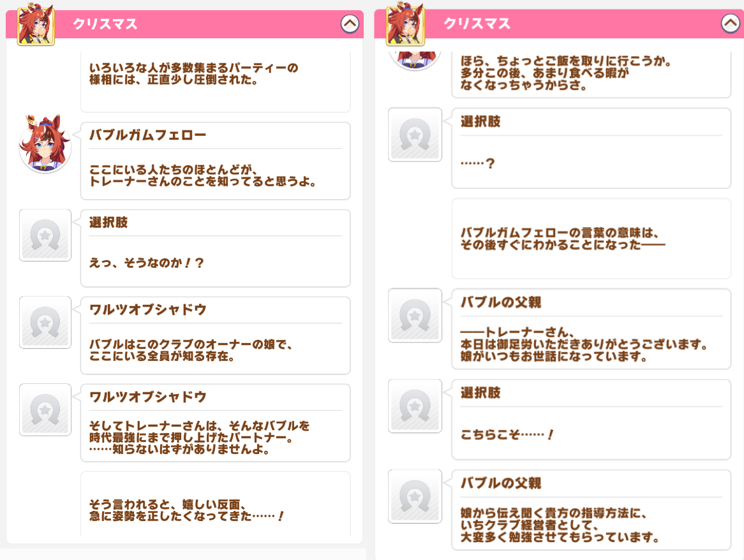Click horseshoe icon next to ……? choice
The width and height of the screenshot is (744, 560).
tap(415, 135)
